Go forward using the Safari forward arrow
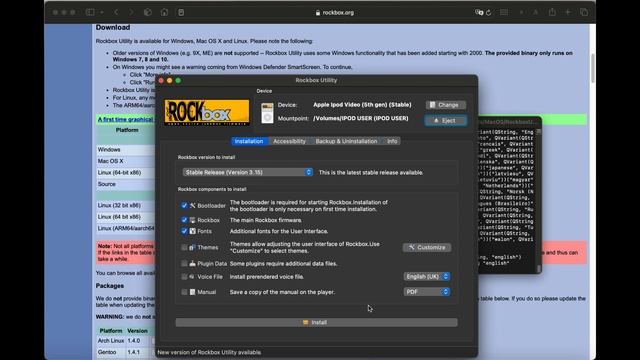640x360 pixels. 131,12
